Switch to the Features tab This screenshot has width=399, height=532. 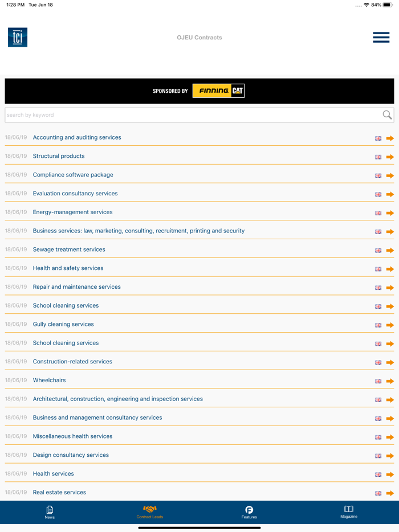[249, 512]
